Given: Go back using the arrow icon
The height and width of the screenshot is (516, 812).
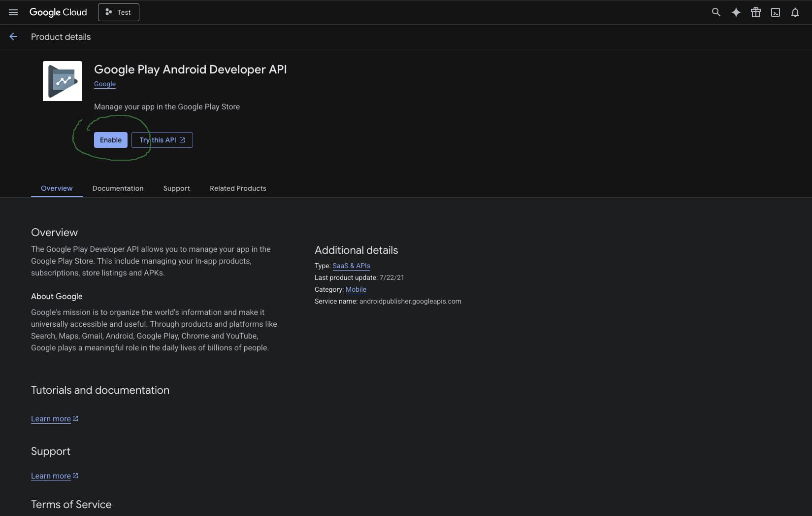Looking at the screenshot, I should (13, 36).
